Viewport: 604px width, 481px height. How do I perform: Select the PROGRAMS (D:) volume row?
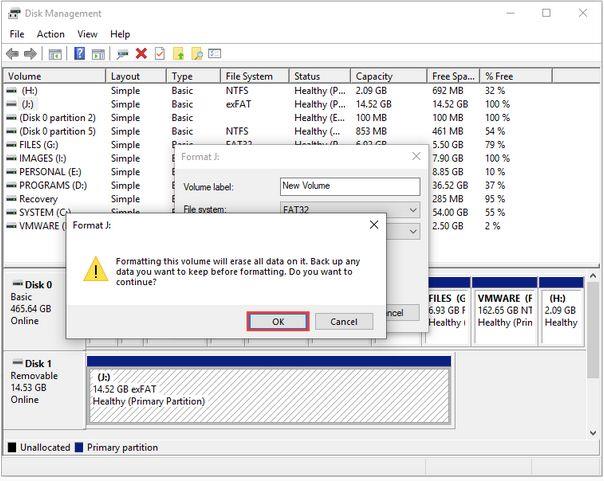(x=54, y=185)
